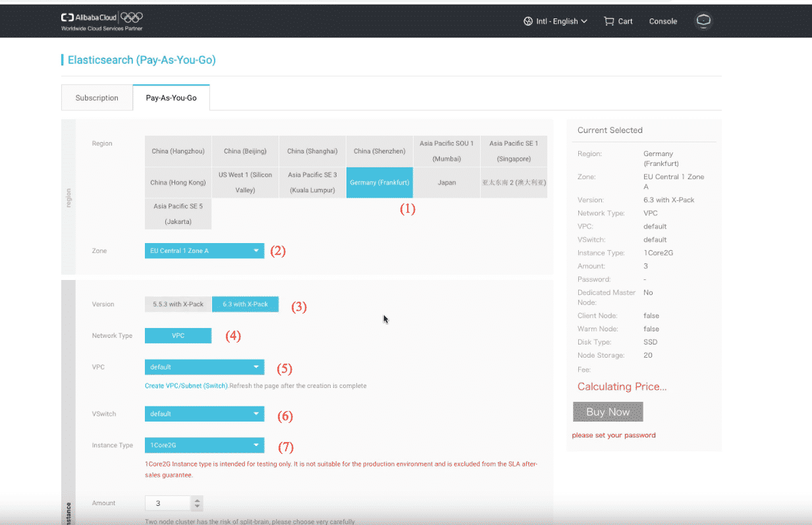812x525 pixels.
Task: Select the 亚太东南 2 (澳大利亚) region
Action: tap(514, 182)
